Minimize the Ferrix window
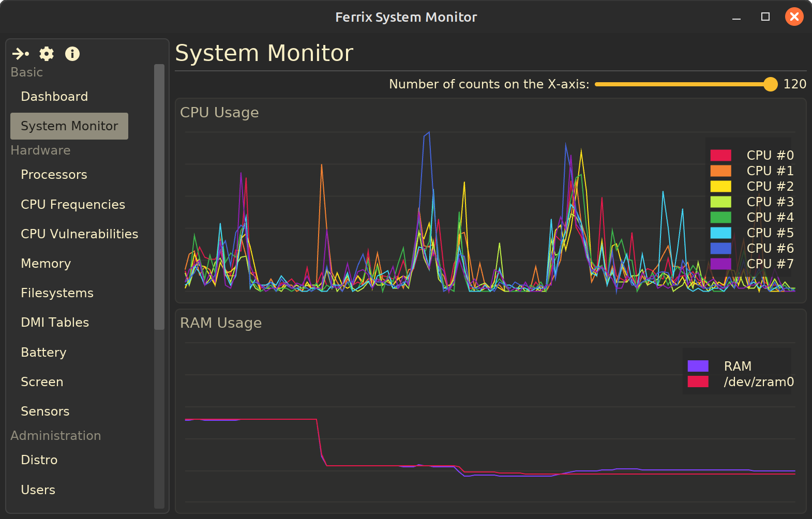 point(736,18)
